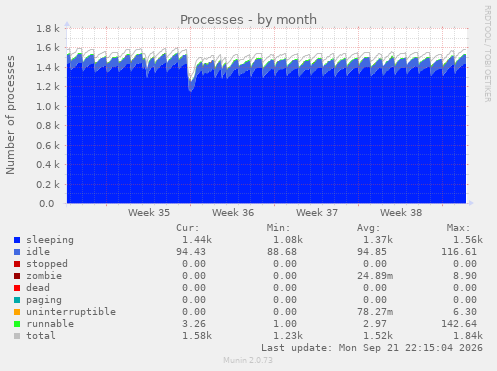The width and height of the screenshot is (497, 371).
Task: Click runnable minimum value 1.00
Action: pos(285,324)
